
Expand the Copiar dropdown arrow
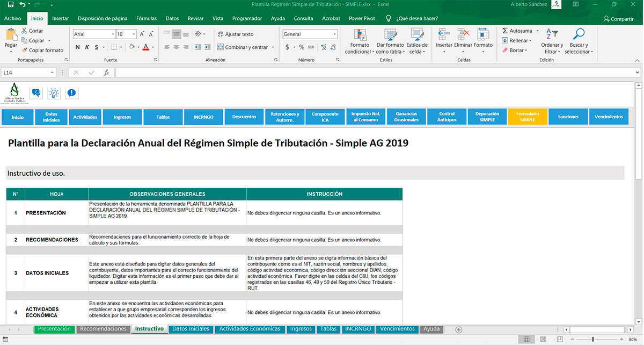(x=49, y=40)
